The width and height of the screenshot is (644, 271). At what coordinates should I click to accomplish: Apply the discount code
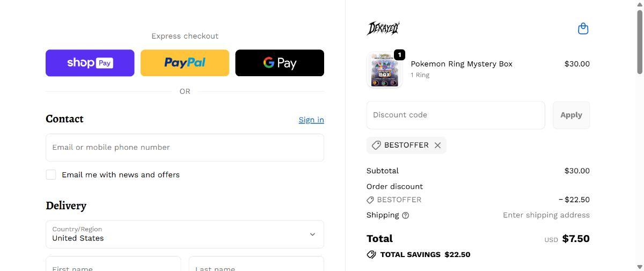coord(571,115)
